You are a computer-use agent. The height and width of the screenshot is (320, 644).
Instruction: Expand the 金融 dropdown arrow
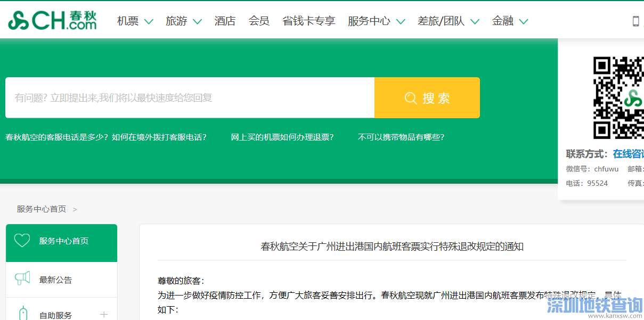coord(524,22)
